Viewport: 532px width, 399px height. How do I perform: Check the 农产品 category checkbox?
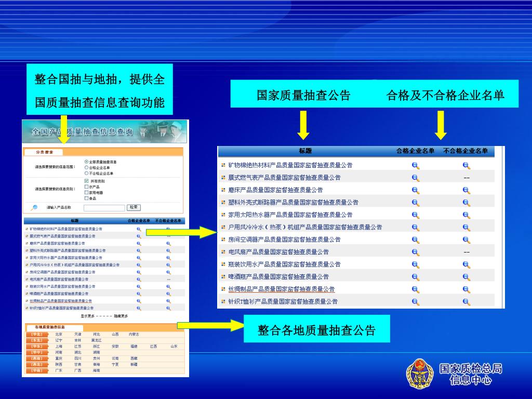click(86, 187)
